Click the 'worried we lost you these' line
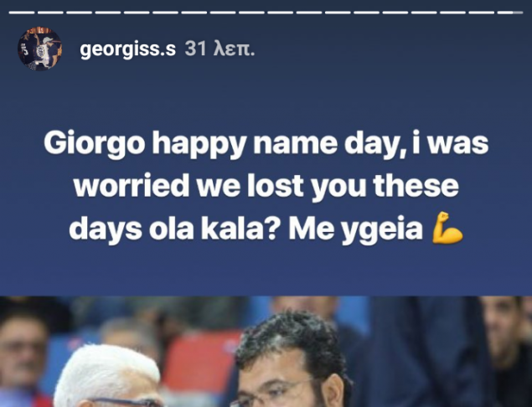Screen dimensions: 532x407 (x=266, y=187)
